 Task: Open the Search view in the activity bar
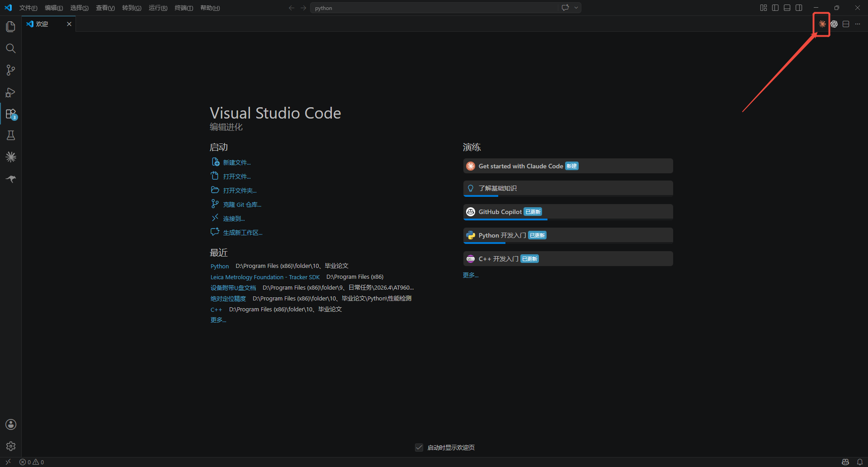(11, 48)
